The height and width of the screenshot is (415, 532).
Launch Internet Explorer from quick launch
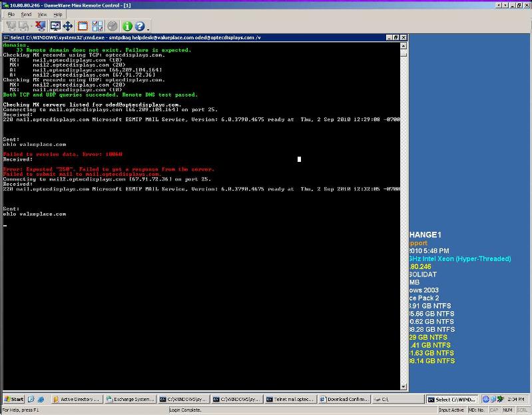pos(41,400)
